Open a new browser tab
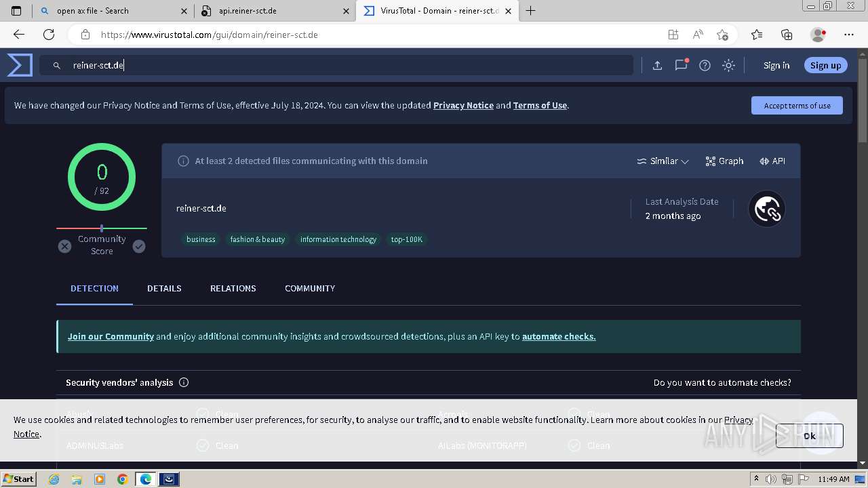868x488 pixels. pyautogui.click(x=530, y=11)
